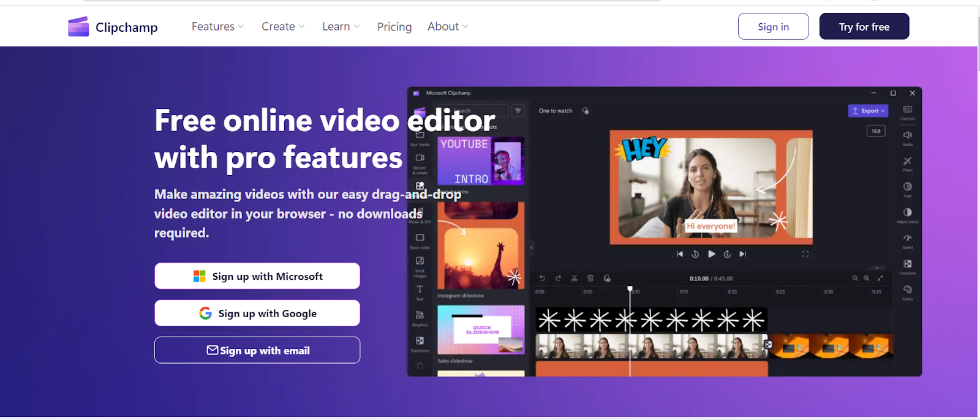Select the Instagram slideshow giraffe thumbnail
Viewport: 980px width, 420px height.
click(481, 246)
